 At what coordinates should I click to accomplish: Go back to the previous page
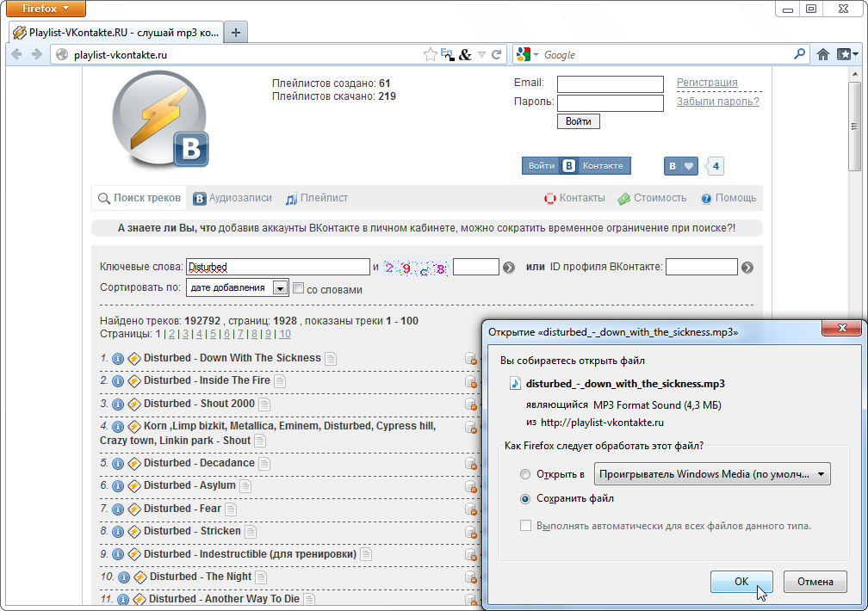(x=16, y=54)
